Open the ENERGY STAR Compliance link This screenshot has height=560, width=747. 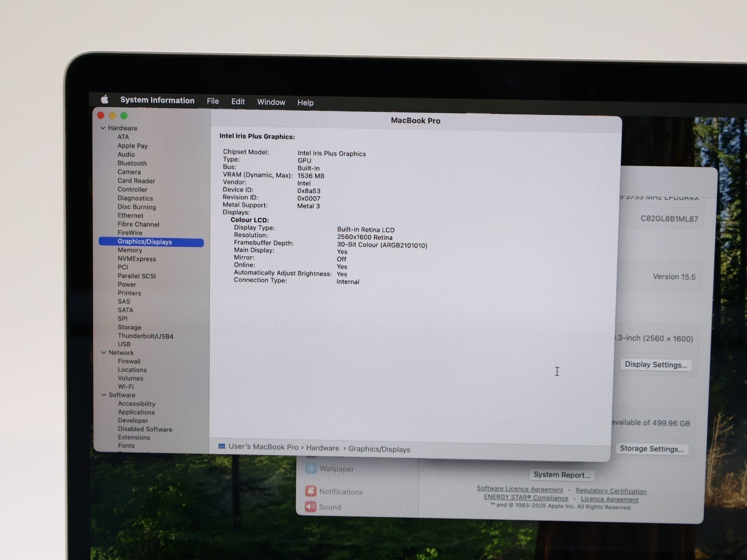click(x=526, y=497)
